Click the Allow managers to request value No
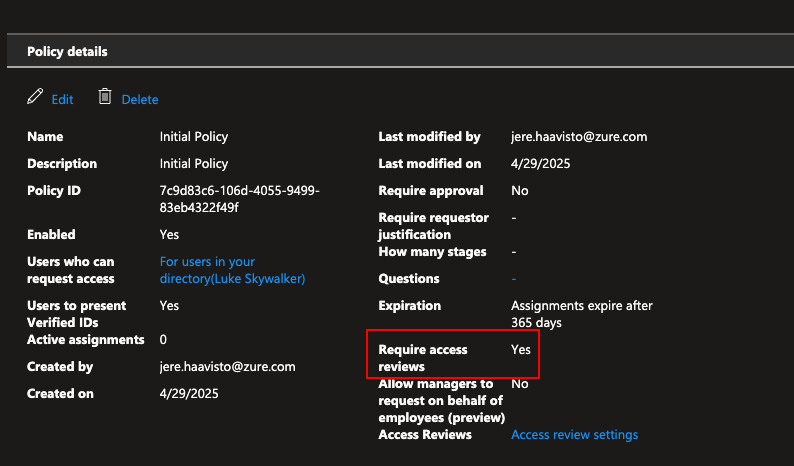Image resolution: width=794 pixels, height=466 pixels. 520,383
